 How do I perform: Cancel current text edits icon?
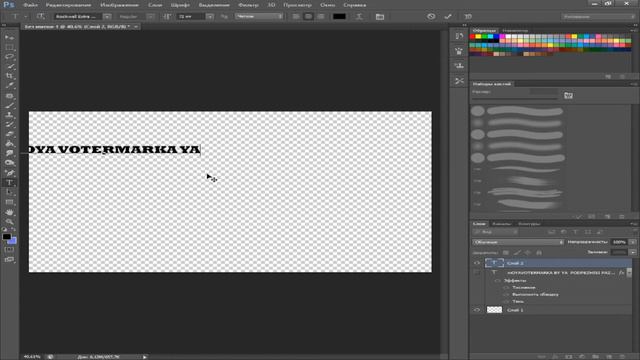431,16
